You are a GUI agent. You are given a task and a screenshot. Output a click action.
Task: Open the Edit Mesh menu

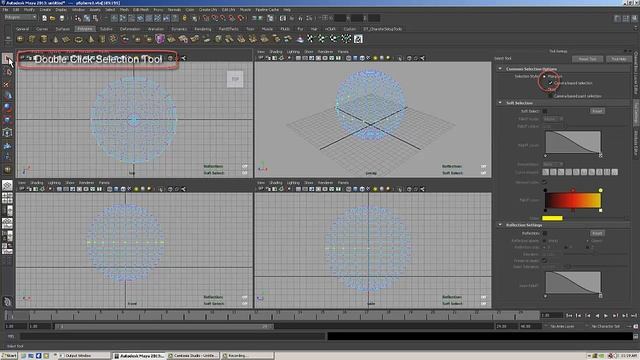pyautogui.click(x=141, y=9)
